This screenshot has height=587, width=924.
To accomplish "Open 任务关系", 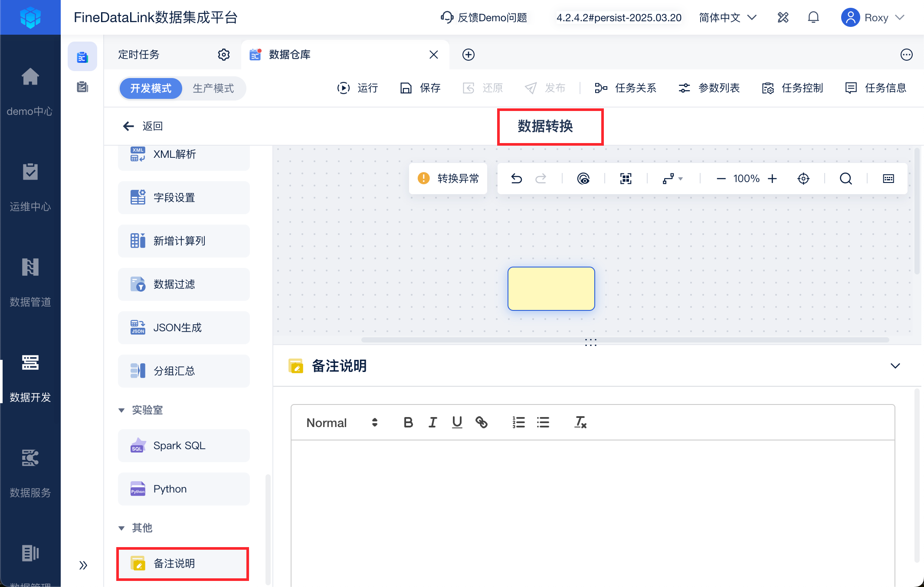I will pyautogui.click(x=625, y=88).
